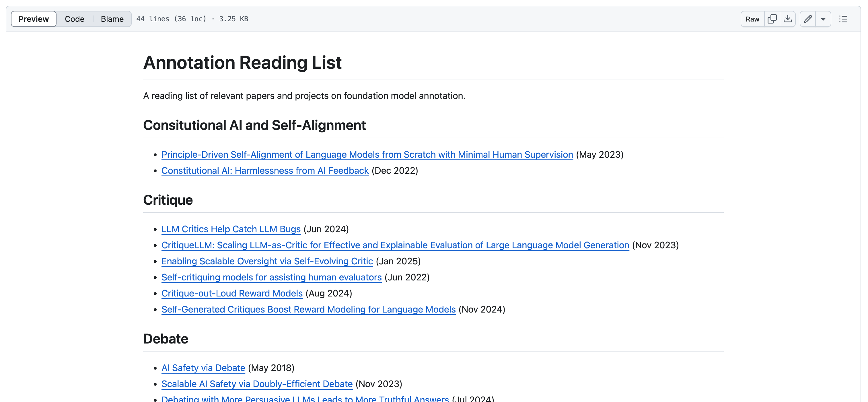Expand more edit options dropdown arrow
The width and height of the screenshot is (868, 402).
[823, 19]
